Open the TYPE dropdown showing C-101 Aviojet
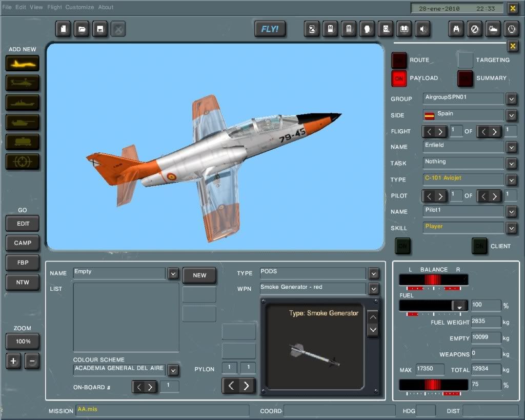This screenshot has width=525, height=420. pyautogui.click(x=511, y=180)
